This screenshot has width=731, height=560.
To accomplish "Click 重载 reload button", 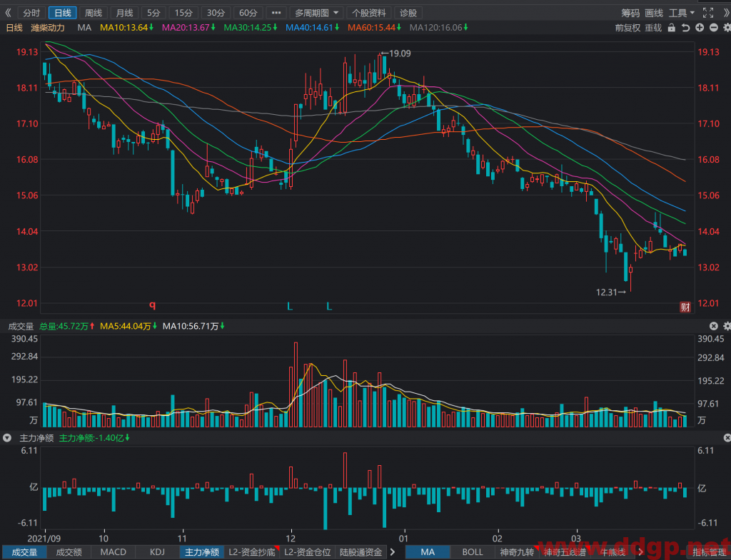I will 653,28.
